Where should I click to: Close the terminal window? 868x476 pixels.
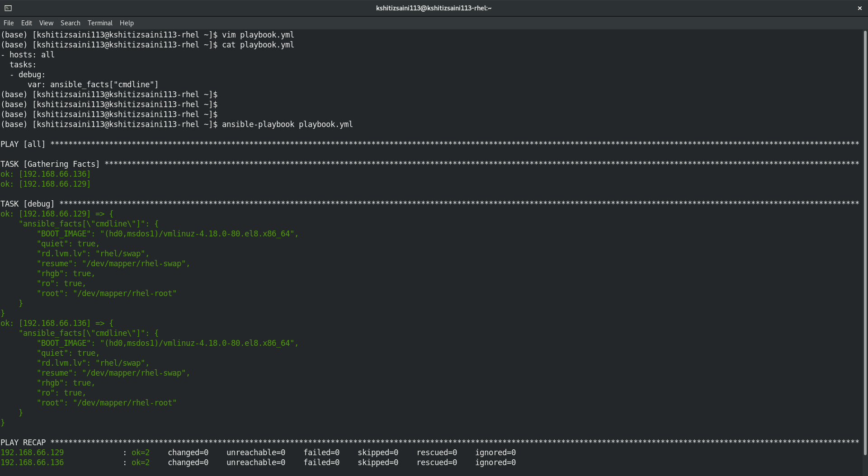pyautogui.click(x=859, y=8)
